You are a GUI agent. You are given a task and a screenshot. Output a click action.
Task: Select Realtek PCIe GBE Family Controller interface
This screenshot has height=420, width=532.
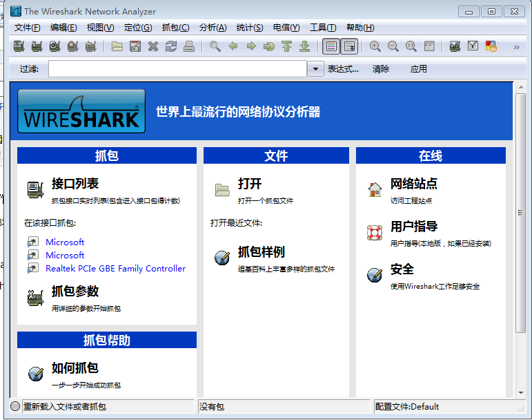(116, 269)
